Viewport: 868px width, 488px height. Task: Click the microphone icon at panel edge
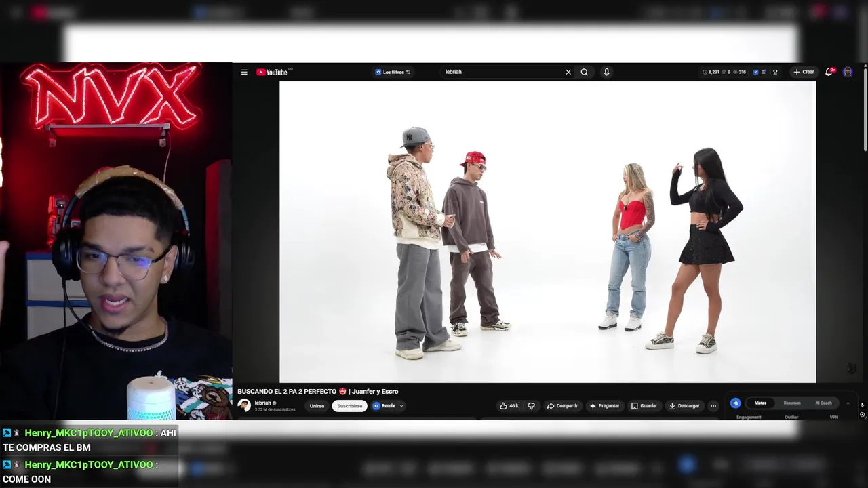[863, 405]
